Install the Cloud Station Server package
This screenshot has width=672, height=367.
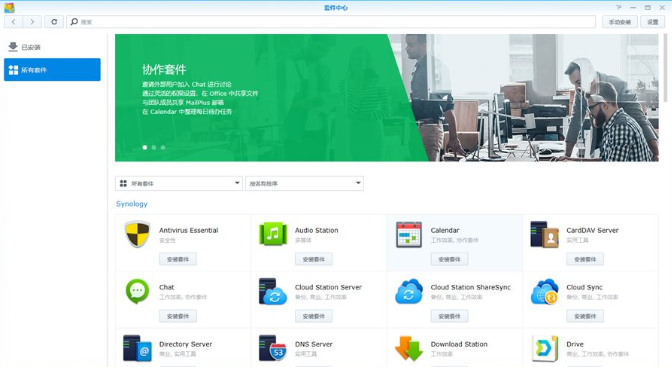coord(314,316)
